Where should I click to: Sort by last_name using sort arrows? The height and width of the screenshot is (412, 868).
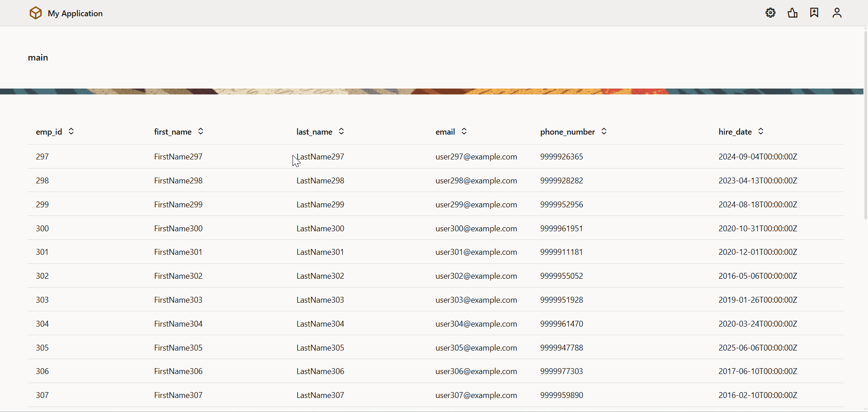pos(341,131)
